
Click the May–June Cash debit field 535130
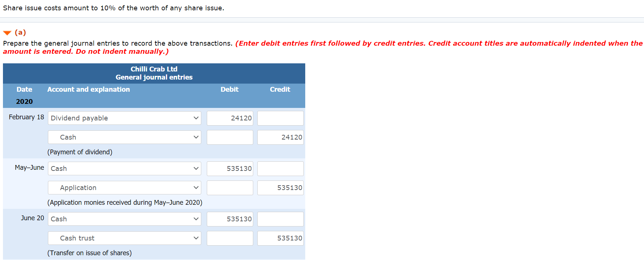[230, 168]
